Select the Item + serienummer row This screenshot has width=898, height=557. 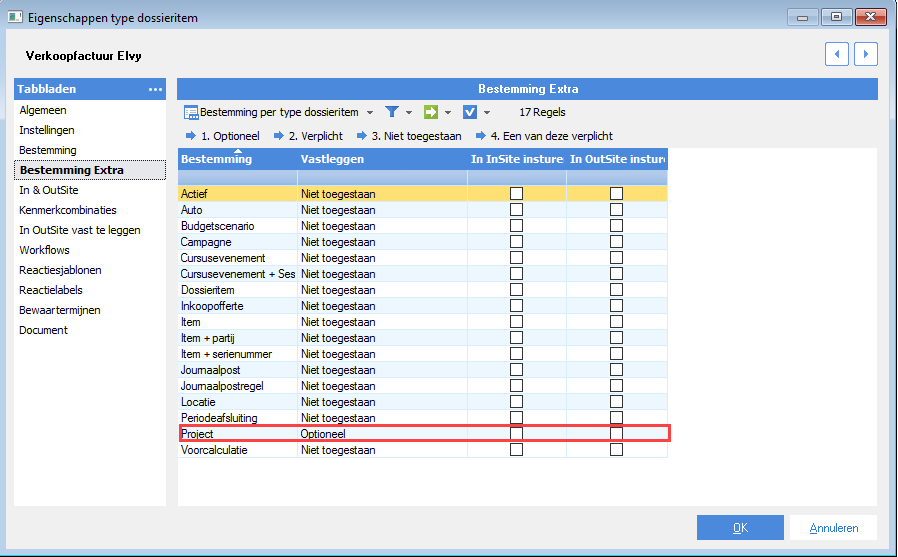tap(423, 354)
